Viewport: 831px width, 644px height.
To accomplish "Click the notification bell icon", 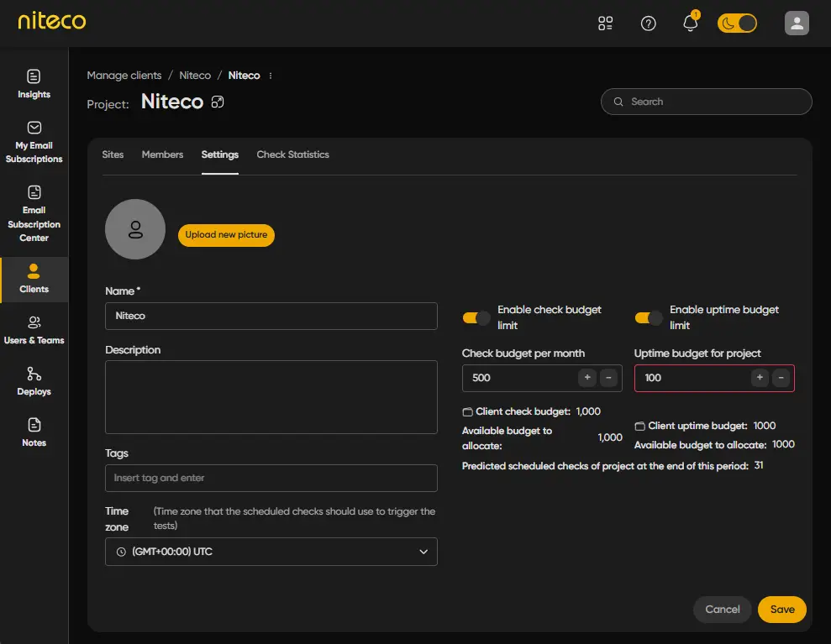I will (x=691, y=24).
